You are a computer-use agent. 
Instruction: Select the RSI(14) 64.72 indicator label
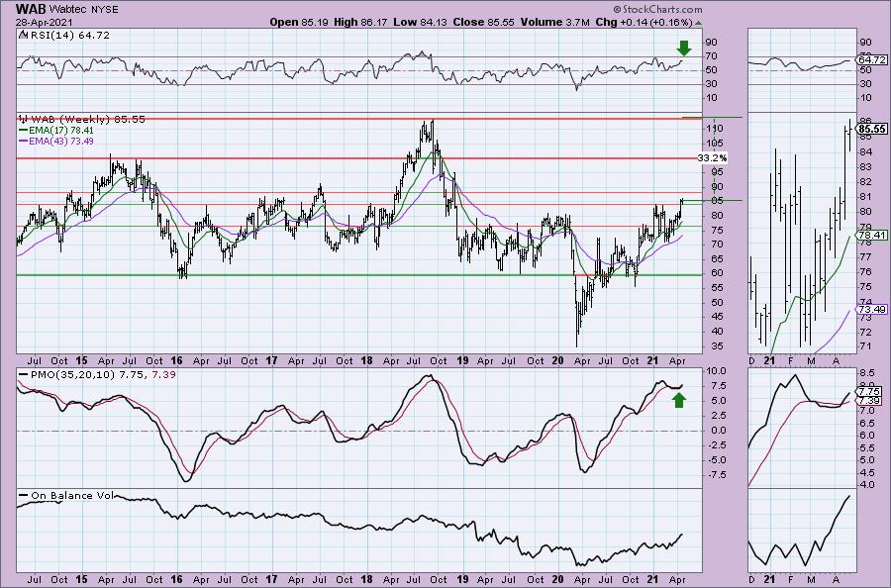pyautogui.click(x=68, y=36)
